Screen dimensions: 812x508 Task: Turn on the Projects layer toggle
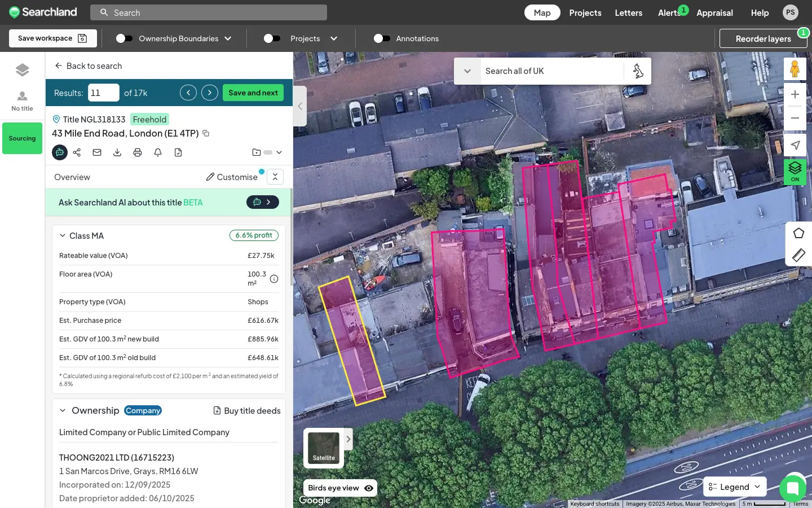click(x=272, y=38)
